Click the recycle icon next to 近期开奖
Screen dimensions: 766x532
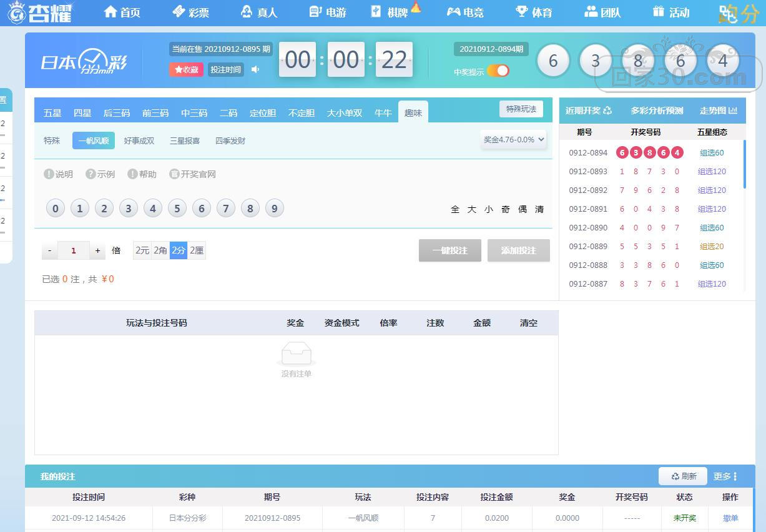tap(607, 111)
